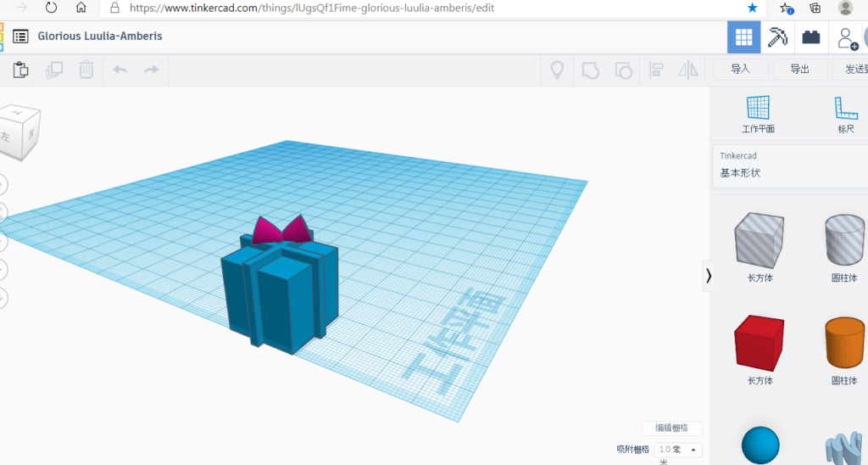Collapse the shapes panel with chevron

click(709, 276)
